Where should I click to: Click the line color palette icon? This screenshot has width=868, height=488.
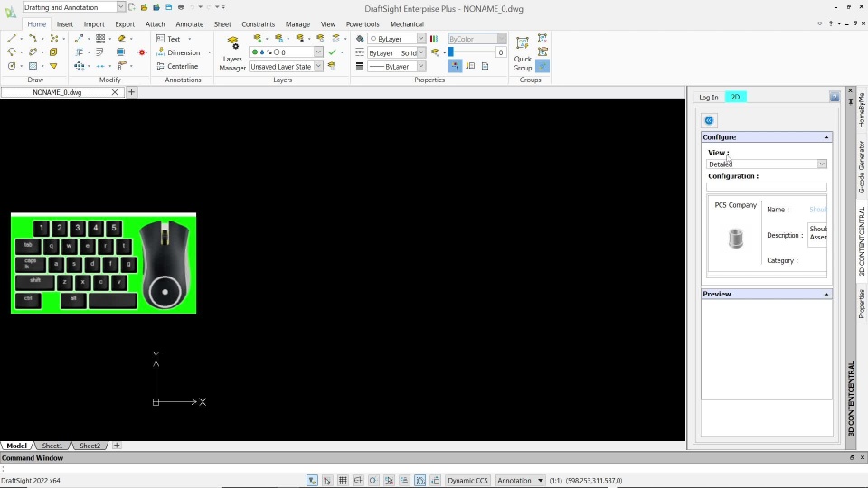[434, 39]
